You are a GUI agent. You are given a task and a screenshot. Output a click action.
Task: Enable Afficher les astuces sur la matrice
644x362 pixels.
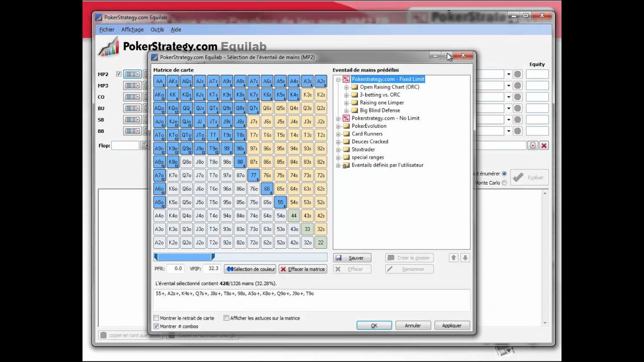(226, 318)
